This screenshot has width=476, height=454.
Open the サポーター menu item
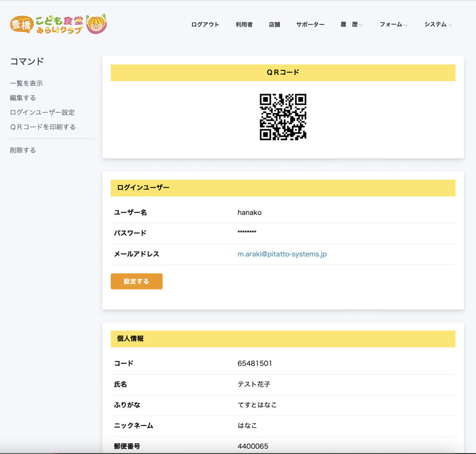(x=310, y=24)
